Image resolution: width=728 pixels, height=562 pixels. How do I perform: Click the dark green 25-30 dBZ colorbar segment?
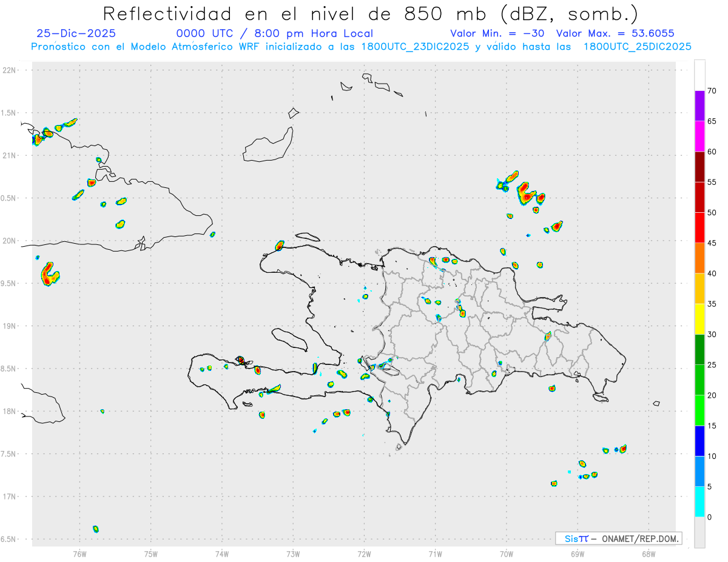[699, 350]
